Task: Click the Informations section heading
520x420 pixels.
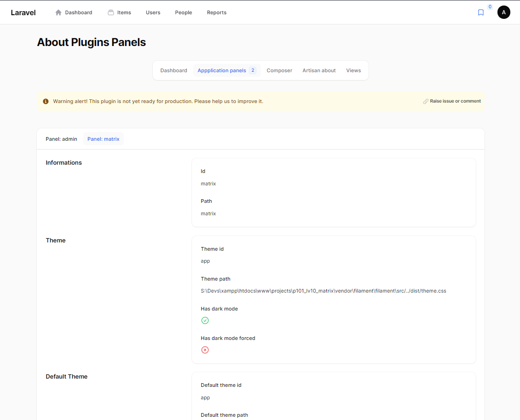Action: coord(64,163)
